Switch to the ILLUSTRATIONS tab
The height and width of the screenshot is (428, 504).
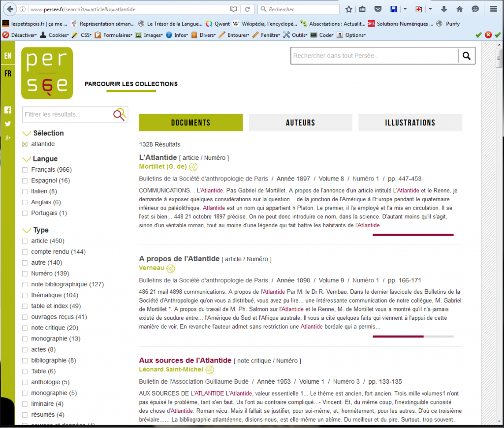(x=410, y=122)
